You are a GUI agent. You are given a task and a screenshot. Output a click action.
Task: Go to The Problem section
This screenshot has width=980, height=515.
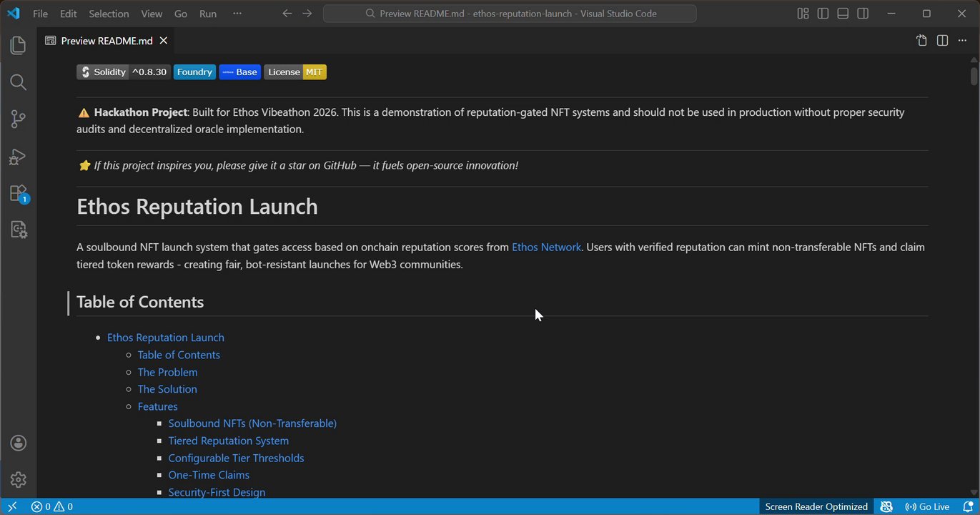167,372
